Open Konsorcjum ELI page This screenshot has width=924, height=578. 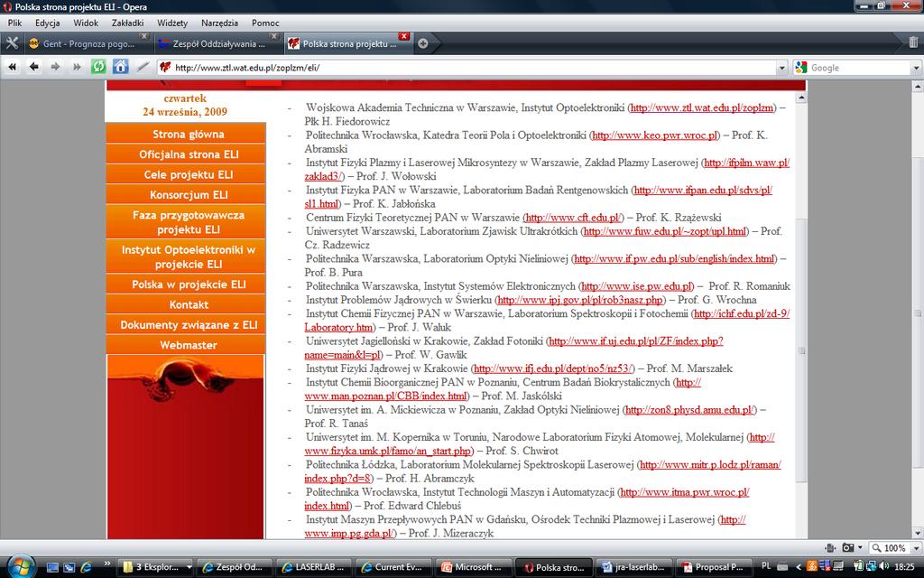(x=188, y=194)
